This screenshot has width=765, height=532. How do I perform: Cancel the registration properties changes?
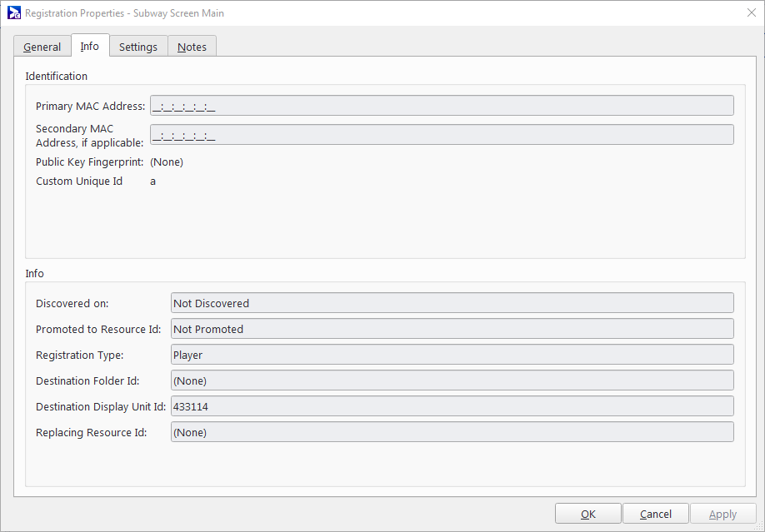[655, 514]
